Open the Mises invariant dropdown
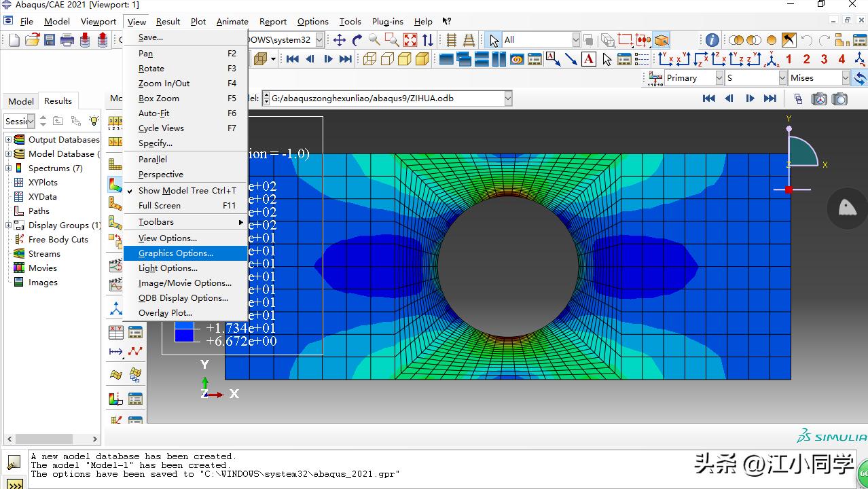 [846, 78]
